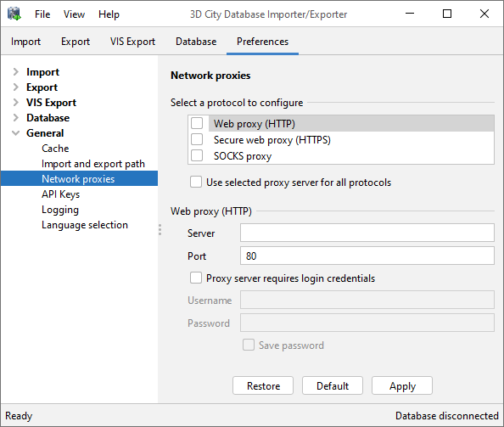The width and height of the screenshot is (504, 427).
Task: Click the 3D City Database app icon
Action: coord(14,14)
